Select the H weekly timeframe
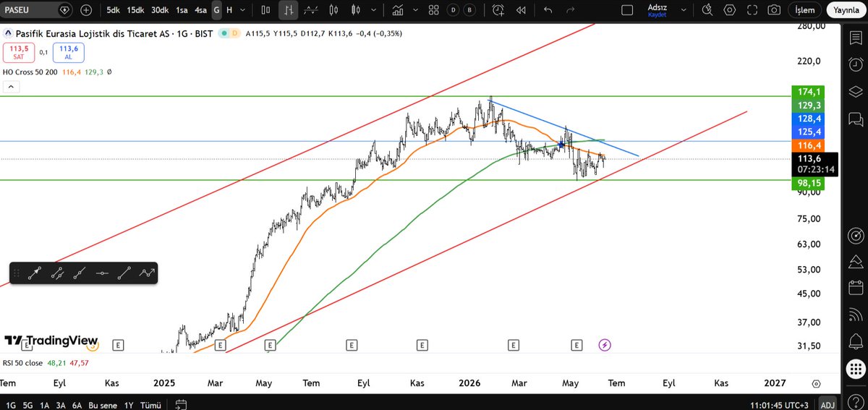Image resolution: width=868 pixels, height=410 pixels. click(229, 10)
